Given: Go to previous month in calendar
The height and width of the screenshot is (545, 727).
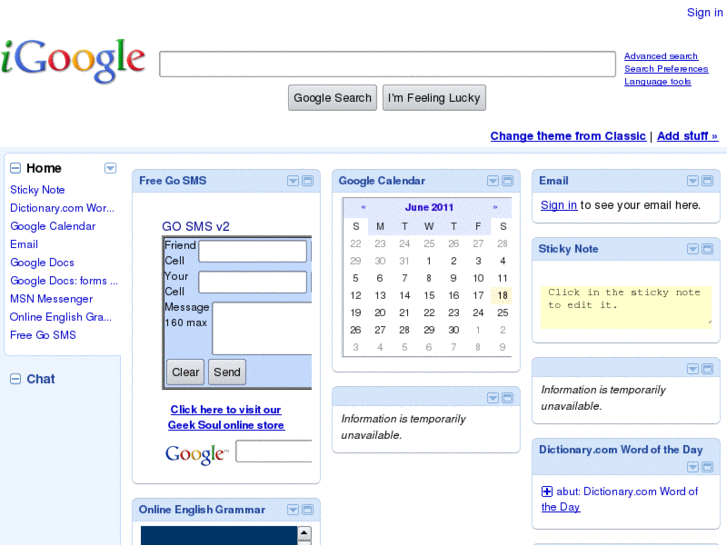Looking at the screenshot, I should 364,207.
